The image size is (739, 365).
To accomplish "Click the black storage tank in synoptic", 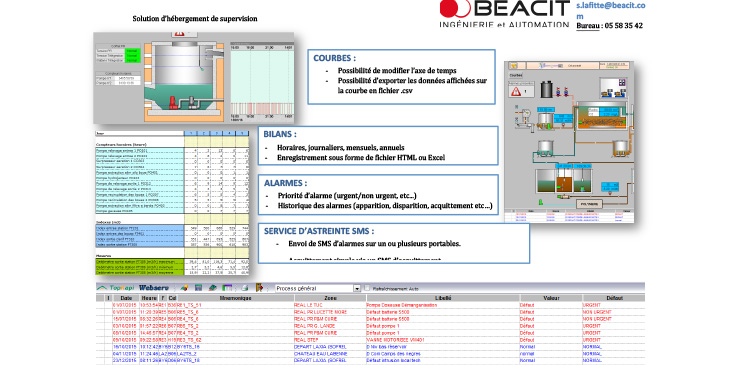I will point(546,89).
